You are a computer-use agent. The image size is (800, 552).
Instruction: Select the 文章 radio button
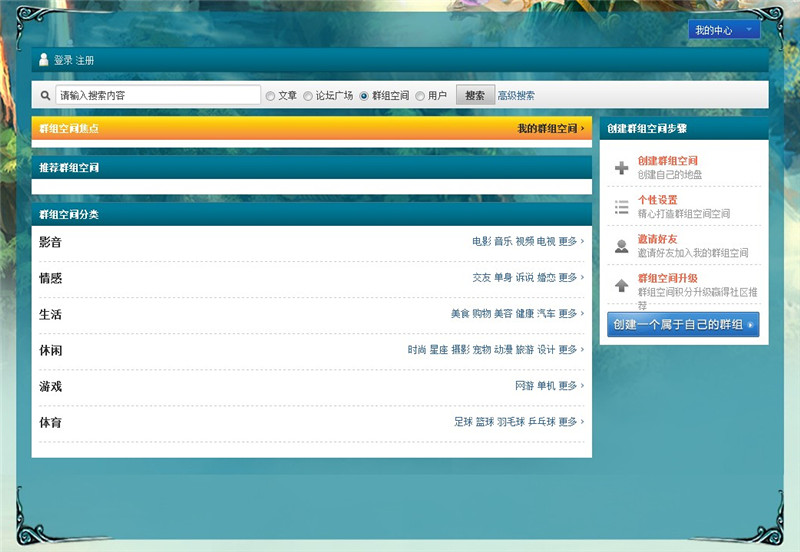coord(270,96)
